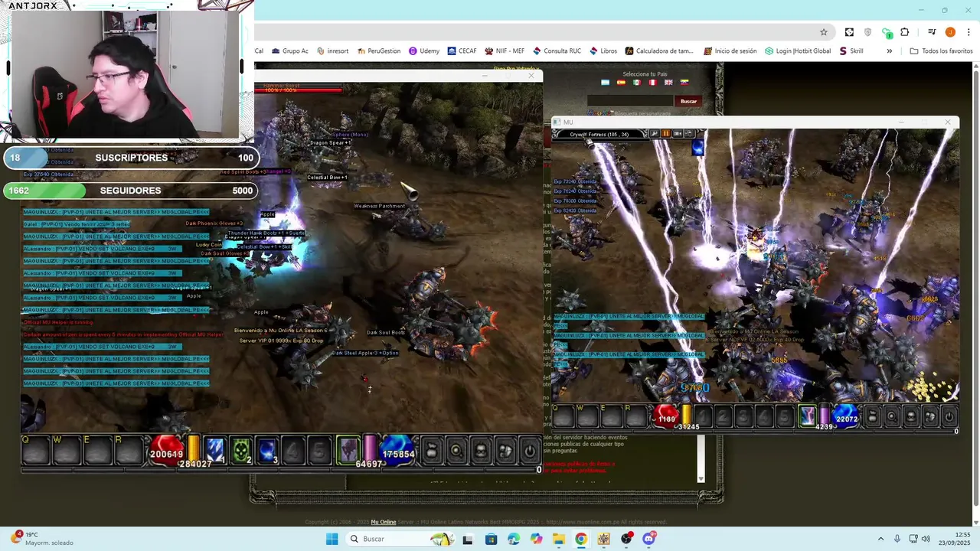Open the Skrill bookmark

pyautogui.click(x=851, y=51)
